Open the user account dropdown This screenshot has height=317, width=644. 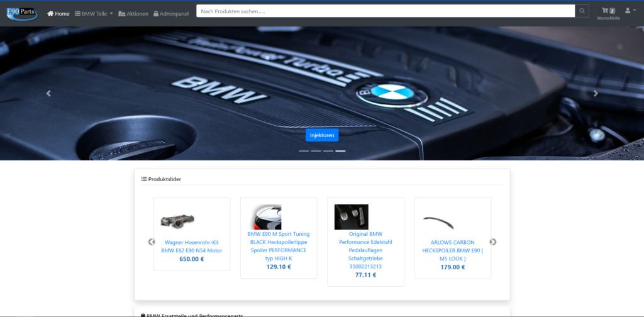point(630,11)
